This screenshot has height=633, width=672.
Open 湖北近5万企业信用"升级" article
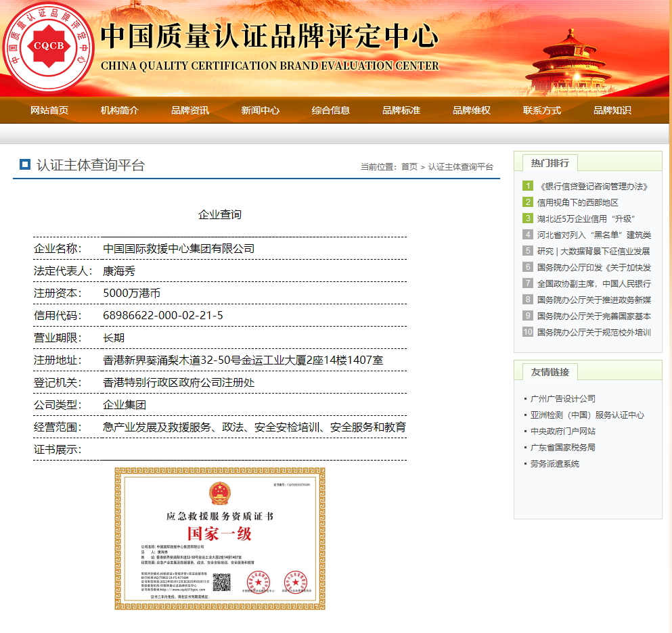coord(586,219)
